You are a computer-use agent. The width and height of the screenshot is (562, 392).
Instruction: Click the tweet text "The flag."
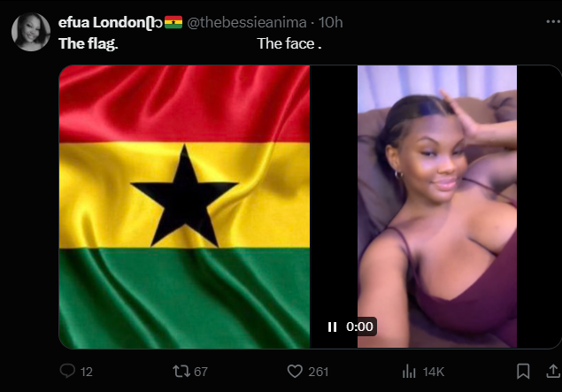(88, 42)
